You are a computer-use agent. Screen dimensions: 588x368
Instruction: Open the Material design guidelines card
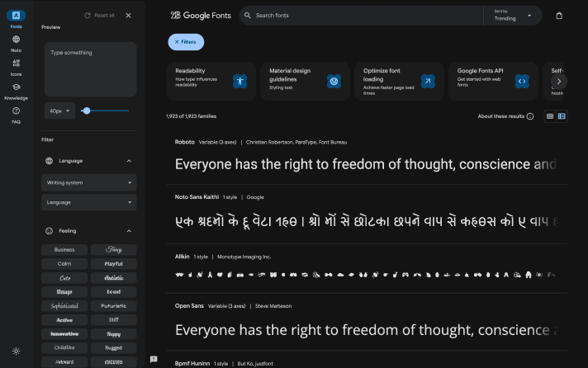306,82
